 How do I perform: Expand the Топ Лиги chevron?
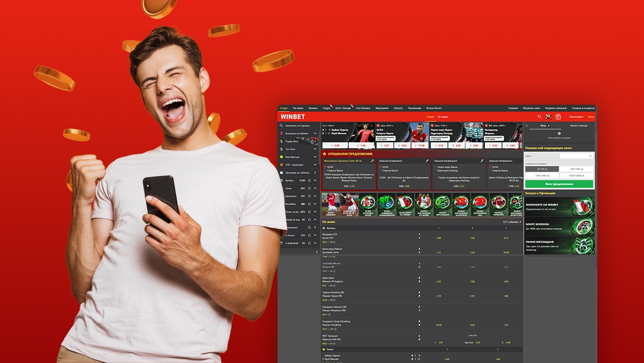[x=316, y=149]
